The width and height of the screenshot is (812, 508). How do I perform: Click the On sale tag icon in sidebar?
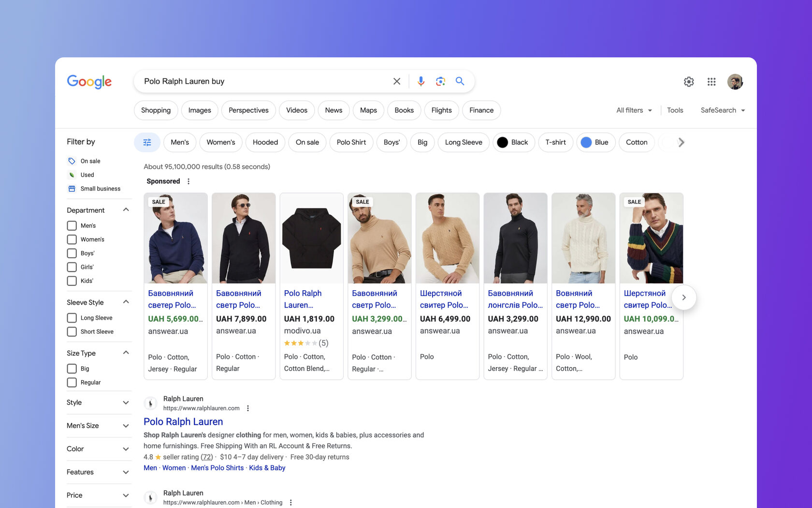pyautogui.click(x=72, y=161)
